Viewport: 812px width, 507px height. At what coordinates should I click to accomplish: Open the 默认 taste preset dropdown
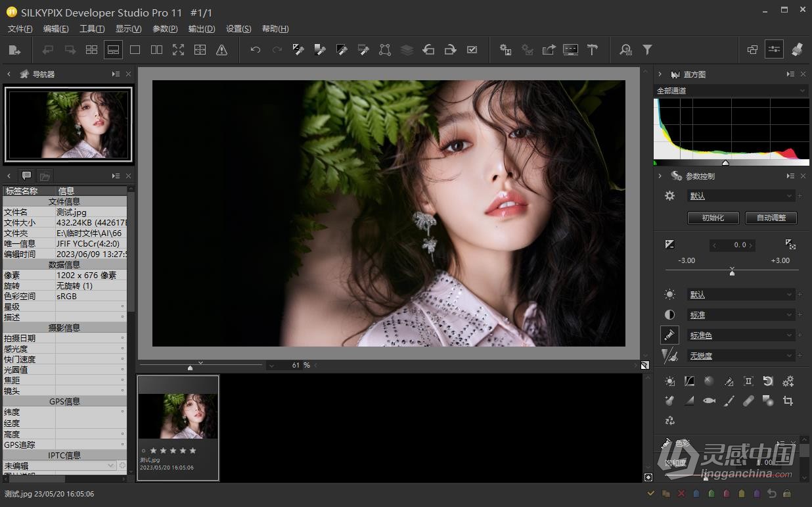(741, 195)
